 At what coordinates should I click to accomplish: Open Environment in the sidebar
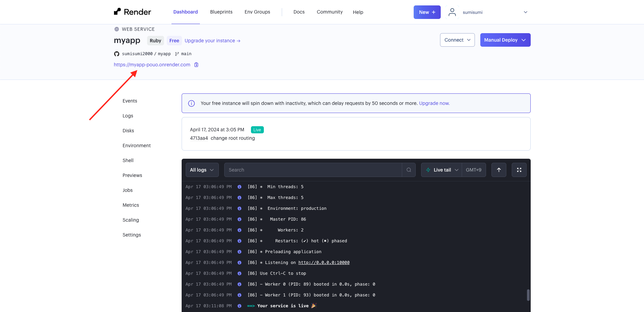point(137,146)
